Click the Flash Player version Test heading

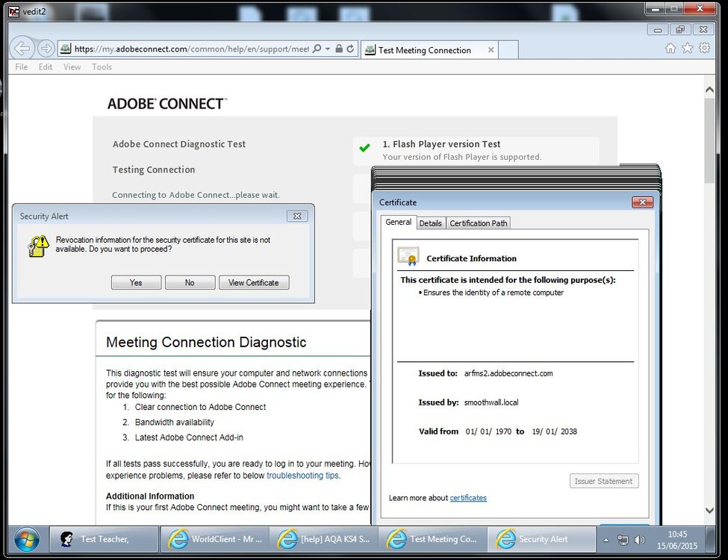click(x=441, y=144)
